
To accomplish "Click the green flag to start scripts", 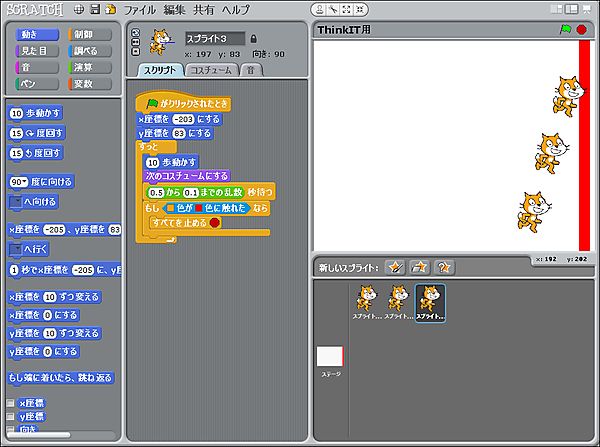I will point(565,29).
